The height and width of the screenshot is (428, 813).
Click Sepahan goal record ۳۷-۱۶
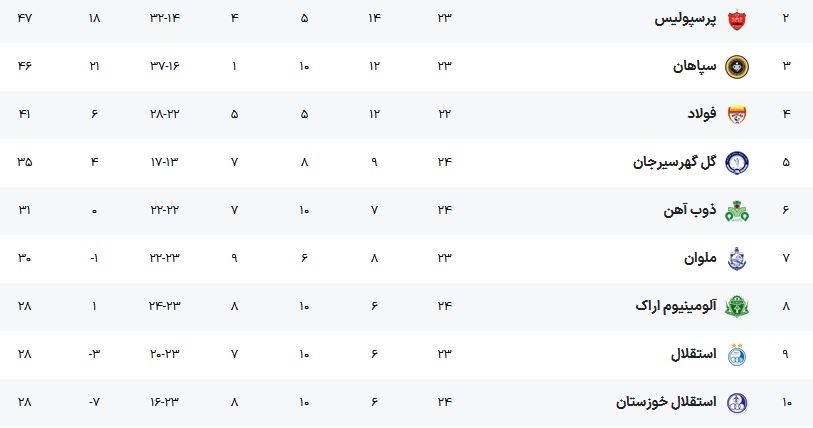tap(165, 66)
